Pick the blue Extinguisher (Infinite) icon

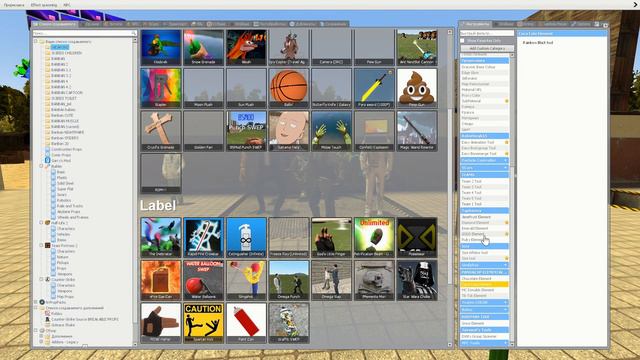coord(246,237)
